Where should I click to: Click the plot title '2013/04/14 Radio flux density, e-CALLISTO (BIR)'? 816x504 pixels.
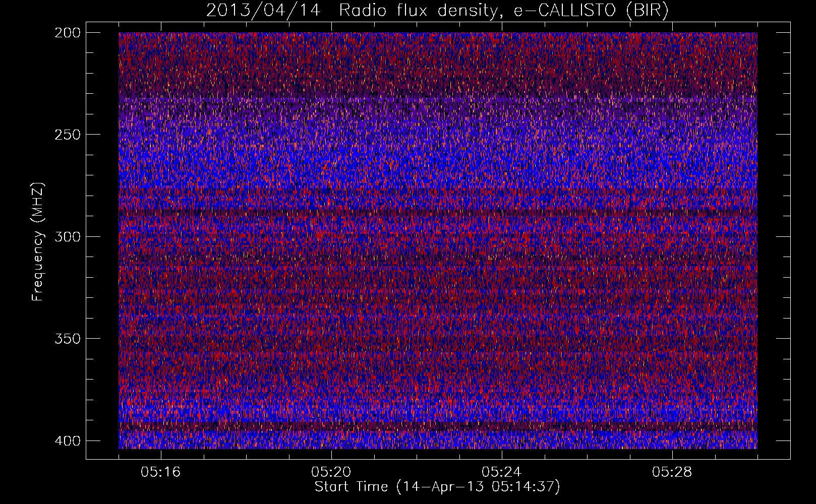coord(437,11)
